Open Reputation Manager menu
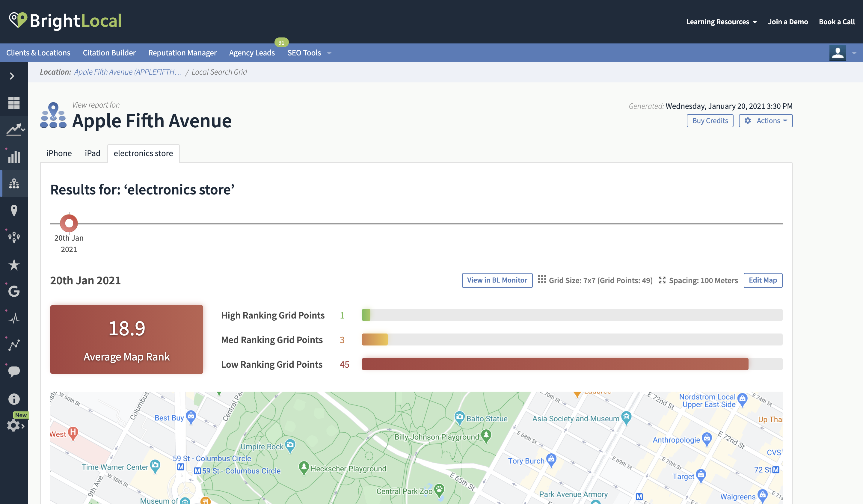This screenshot has height=504, width=863. click(x=182, y=53)
